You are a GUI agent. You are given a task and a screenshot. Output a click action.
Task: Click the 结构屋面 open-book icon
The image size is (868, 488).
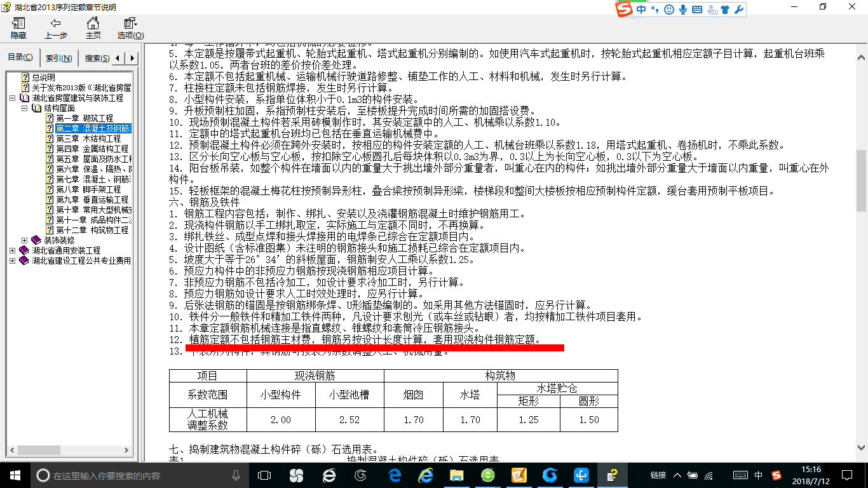36,108
